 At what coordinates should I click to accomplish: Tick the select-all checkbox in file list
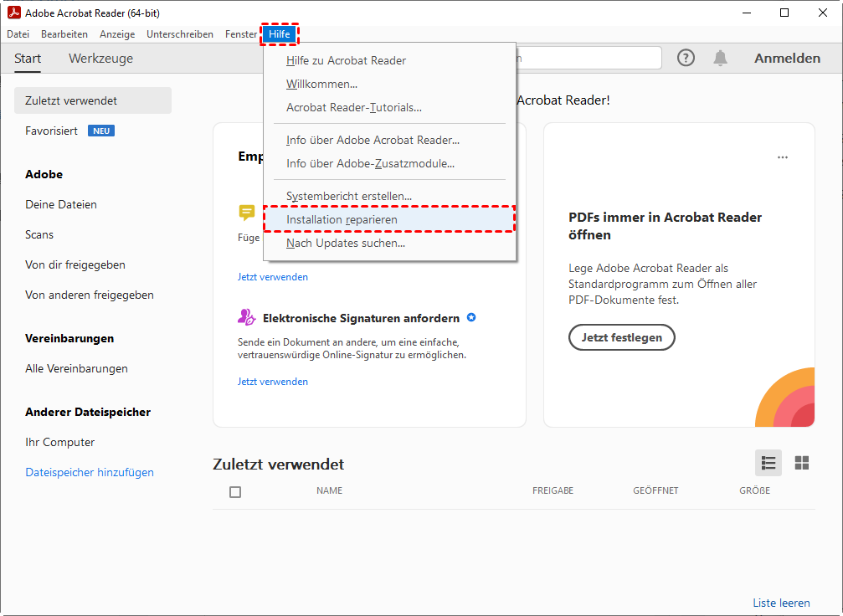[235, 492]
